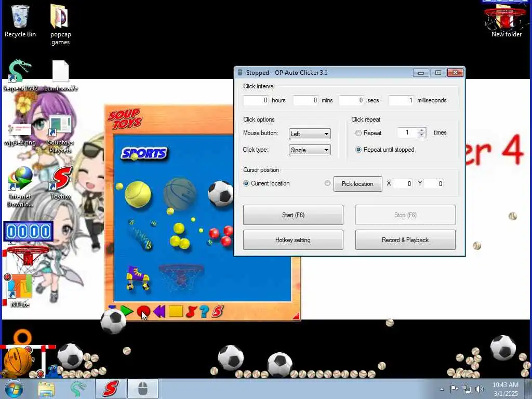532x399 pixels.
Task: Open the Click type dropdown
Action: 310,150
